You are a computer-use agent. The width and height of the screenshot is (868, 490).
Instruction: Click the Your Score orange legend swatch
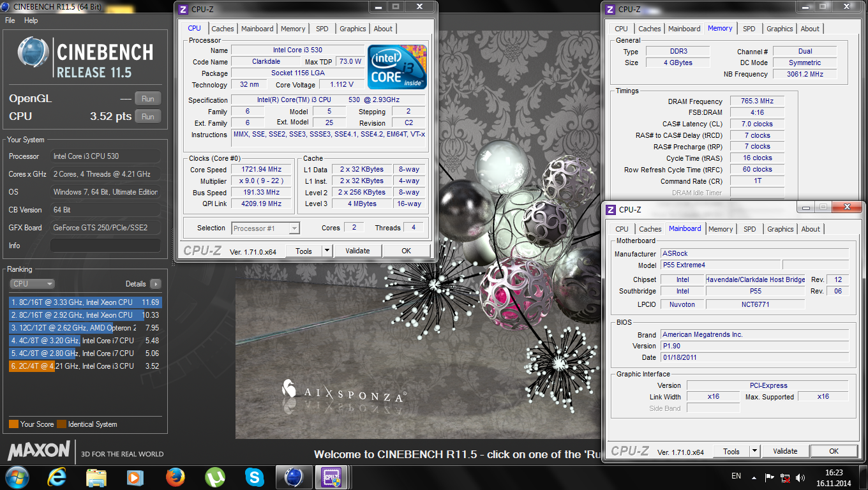[x=13, y=424]
